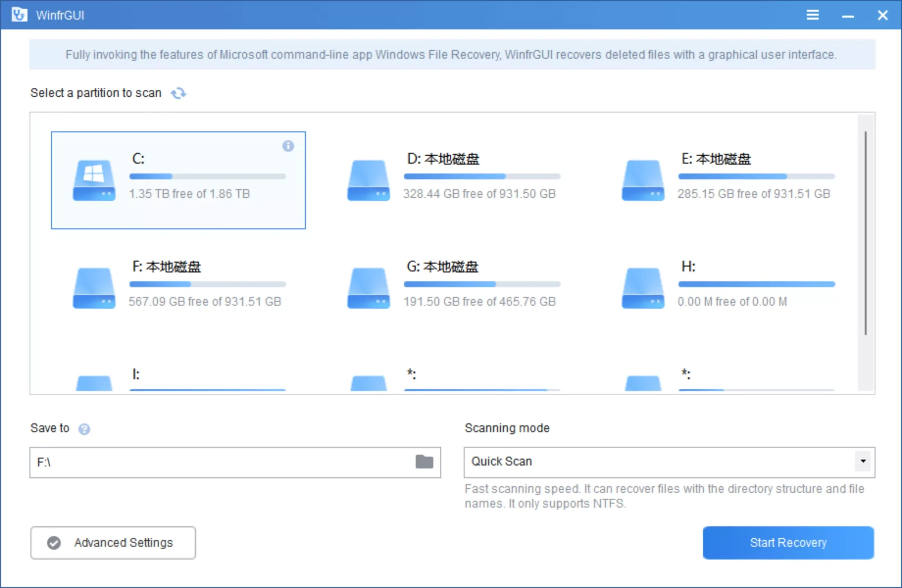902x588 pixels.
Task: Toggle the Advanced Settings check icon
Action: point(54,543)
